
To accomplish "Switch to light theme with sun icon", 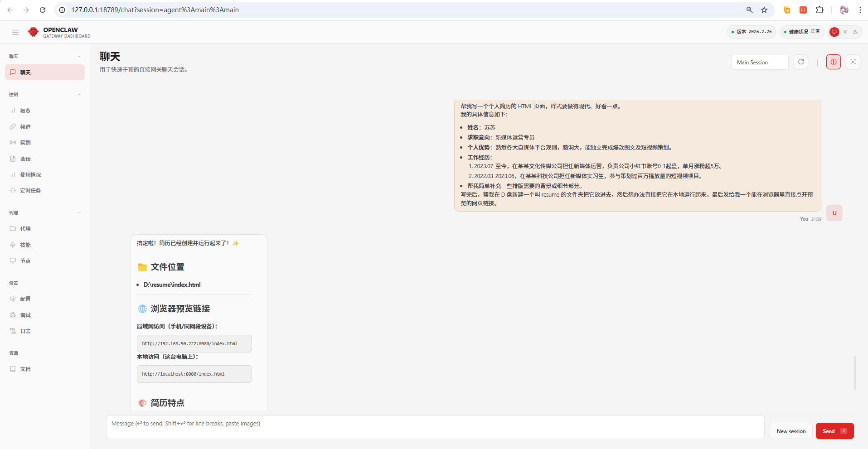I will coord(844,32).
